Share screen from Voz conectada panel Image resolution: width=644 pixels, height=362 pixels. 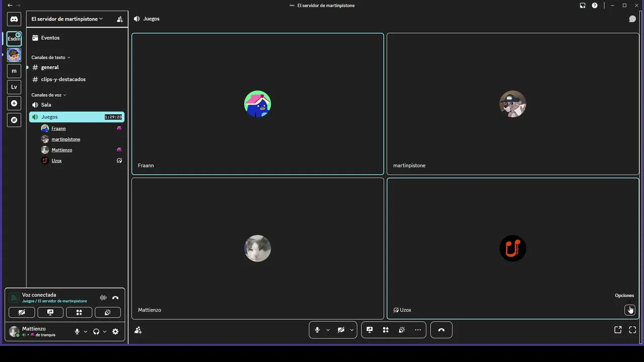pyautogui.click(x=50, y=312)
